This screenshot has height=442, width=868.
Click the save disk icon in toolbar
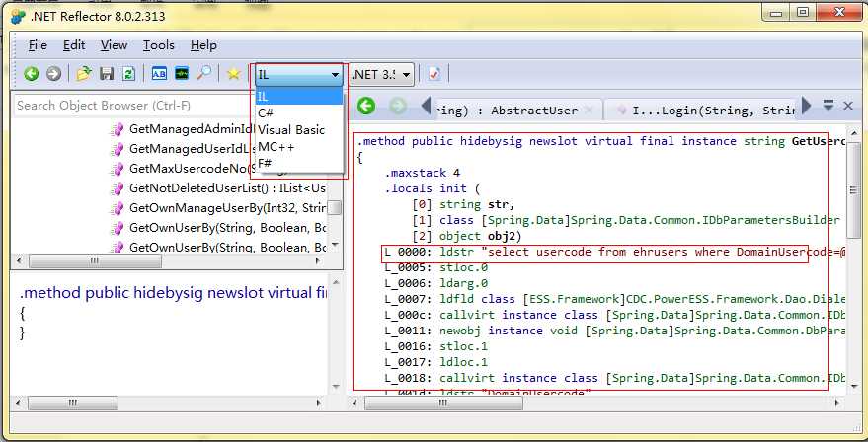point(105,74)
